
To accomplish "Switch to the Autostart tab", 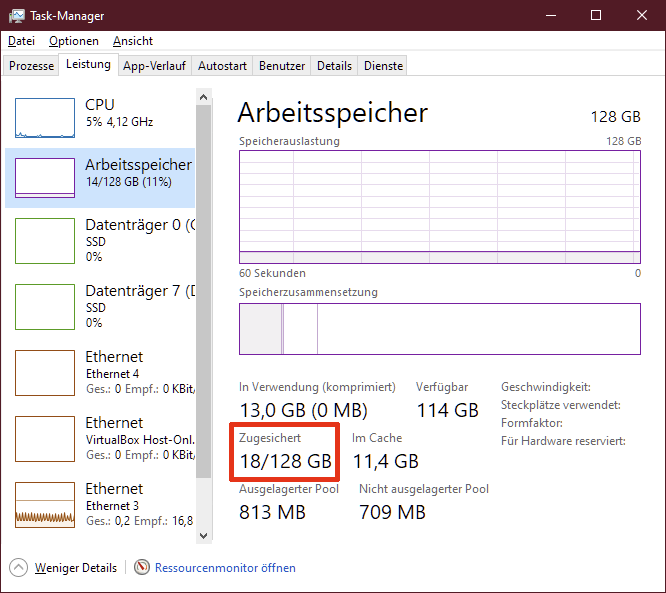I will click(222, 66).
